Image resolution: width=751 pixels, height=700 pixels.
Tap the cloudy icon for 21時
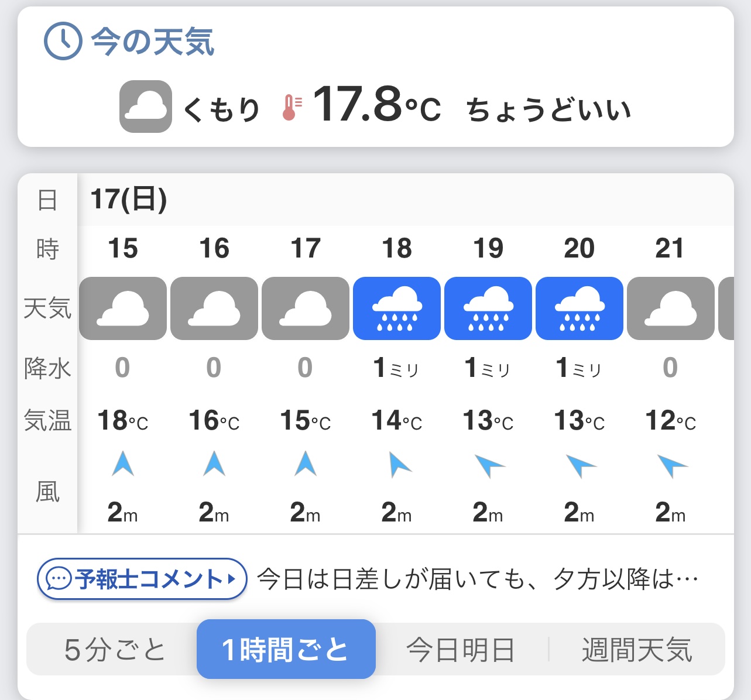coord(670,308)
